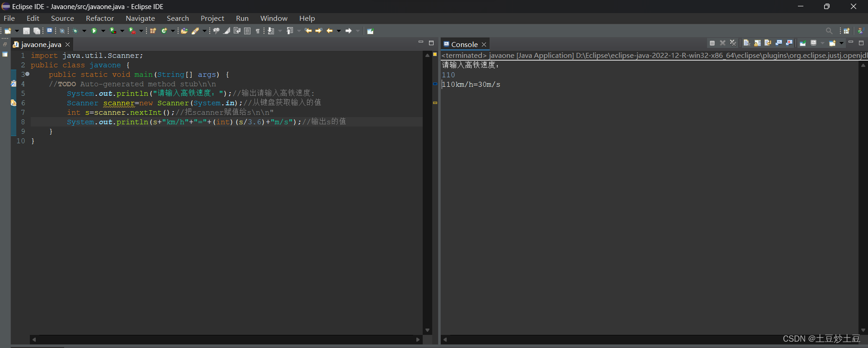The width and height of the screenshot is (868, 348).
Task: Click the Search flashlight toolbar icon
Action: (195, 31)
